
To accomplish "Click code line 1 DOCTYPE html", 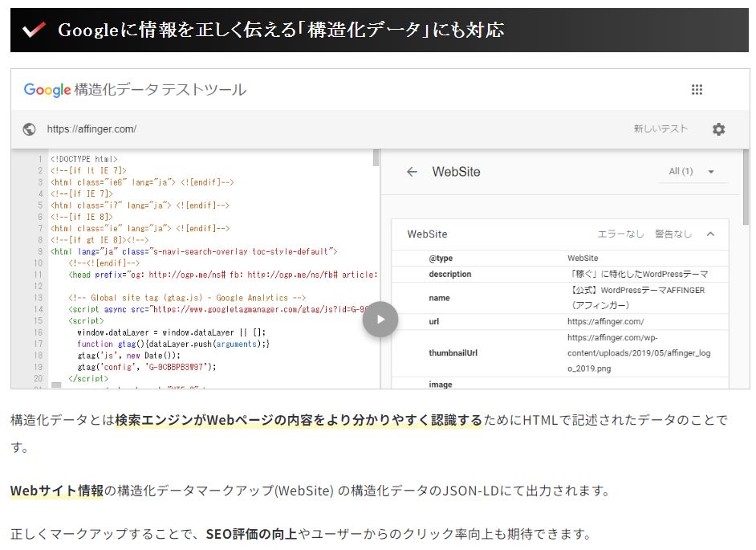I will click(84, 159).
